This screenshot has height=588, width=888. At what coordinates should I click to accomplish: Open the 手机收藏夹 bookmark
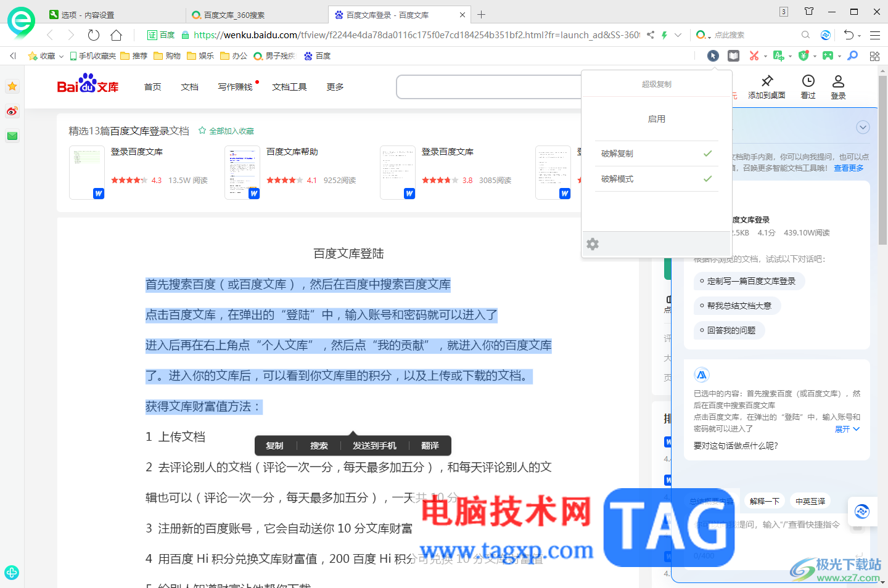pos(93,55)
